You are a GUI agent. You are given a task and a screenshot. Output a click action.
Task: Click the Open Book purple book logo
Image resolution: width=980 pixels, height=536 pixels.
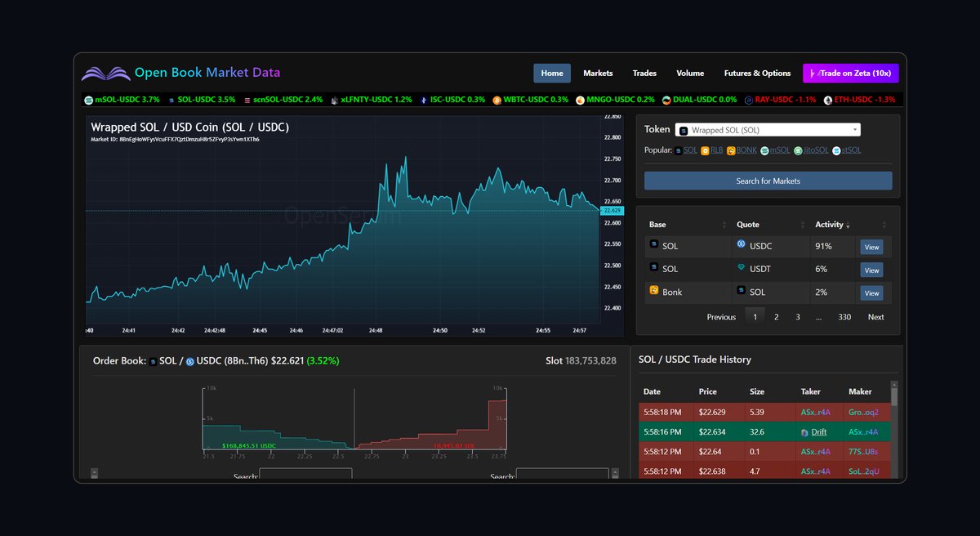pyautogui.click(x=106, y=73)
